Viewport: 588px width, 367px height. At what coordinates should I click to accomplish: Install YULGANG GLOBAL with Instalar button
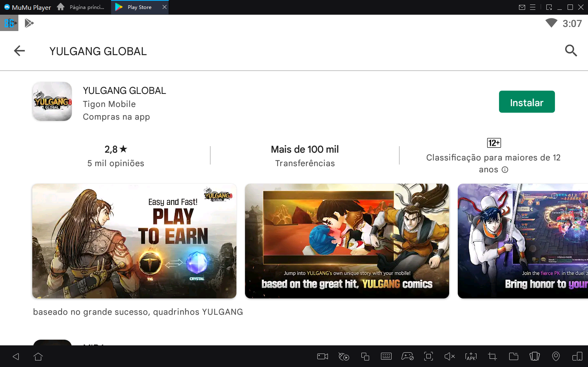527,102
